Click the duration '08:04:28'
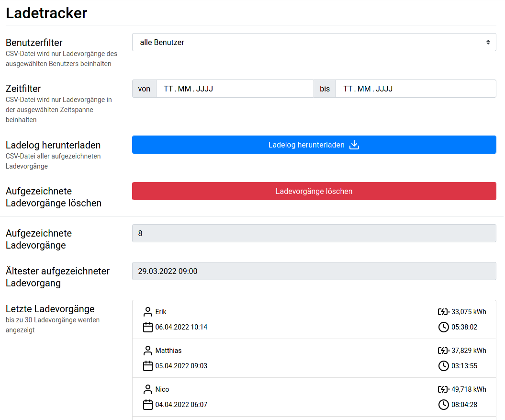Screen dimensions: 505x420 [x=464, y=405]
